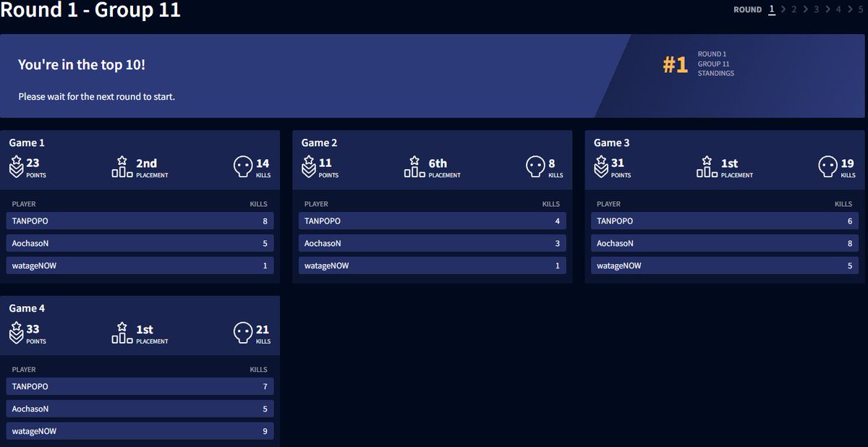Click the Game 3 kills skull icon
This screenshot has height=447, width=868.
pos(827,167)
